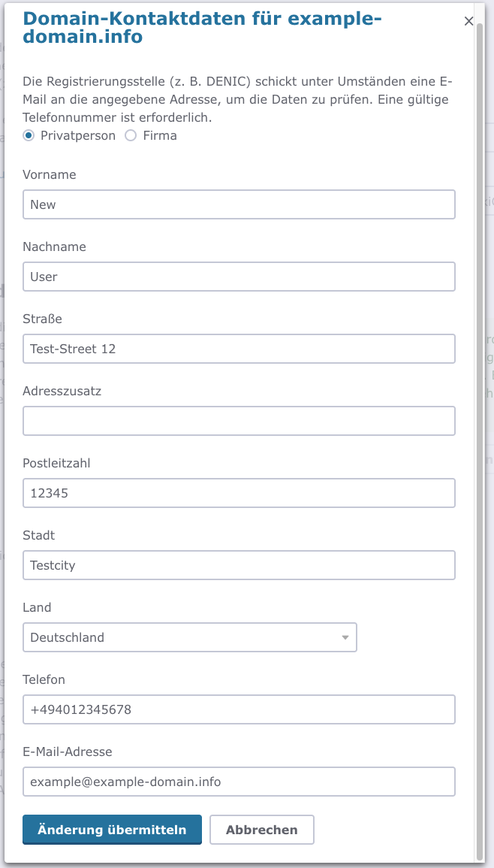Click into the Nachname field

pyautogui.click(x=239, y=277)
